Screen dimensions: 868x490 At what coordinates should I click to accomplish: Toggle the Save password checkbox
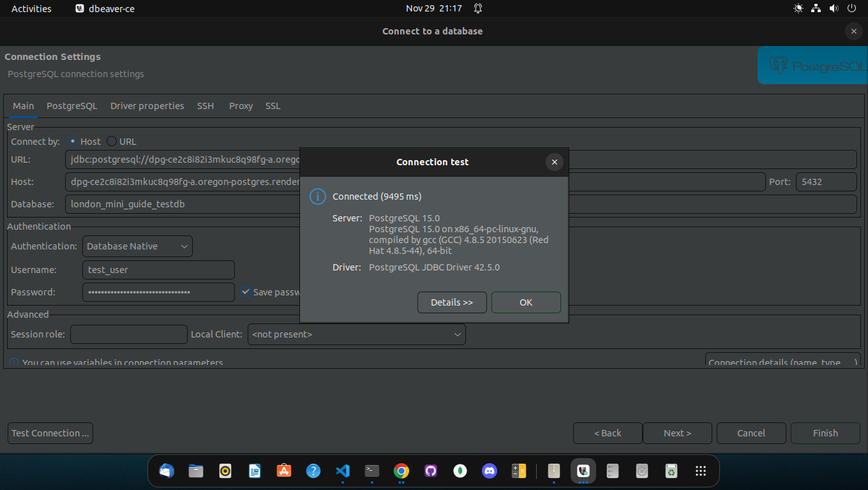click(246, 292)
